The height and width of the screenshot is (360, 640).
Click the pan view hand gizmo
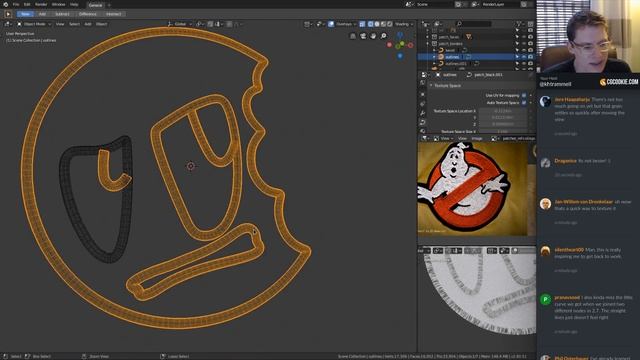click(373, 36)
